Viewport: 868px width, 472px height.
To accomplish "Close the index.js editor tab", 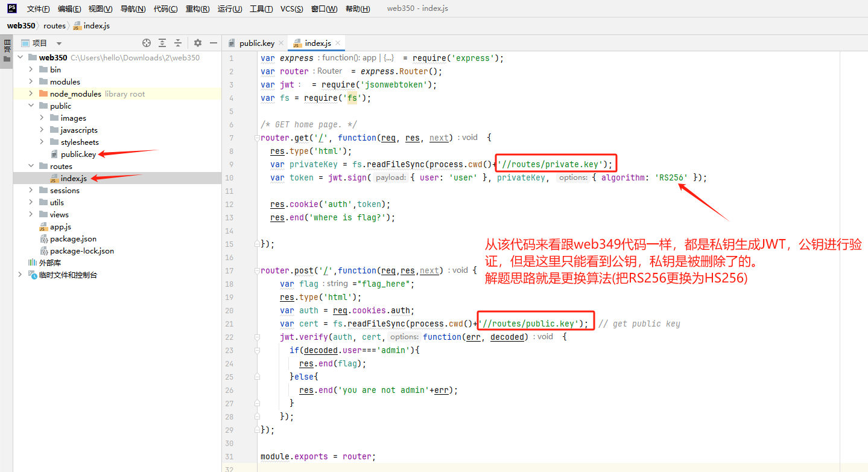I will pos(338,43).
